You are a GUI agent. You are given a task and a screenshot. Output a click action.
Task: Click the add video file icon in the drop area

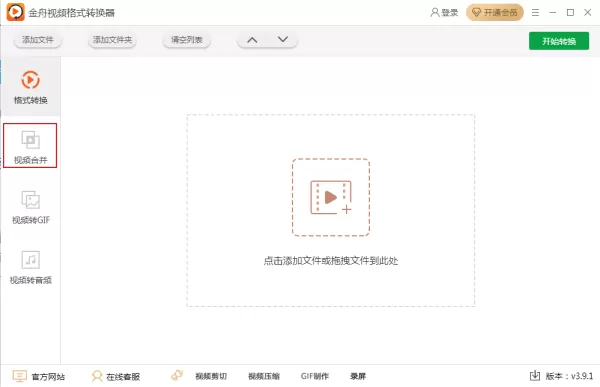tap(331, 197)
